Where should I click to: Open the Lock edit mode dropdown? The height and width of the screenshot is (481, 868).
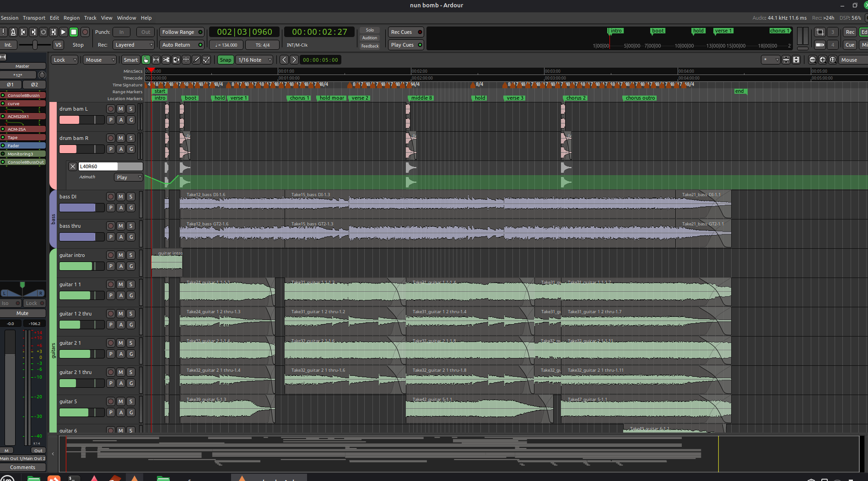click(x=64, y=60)
